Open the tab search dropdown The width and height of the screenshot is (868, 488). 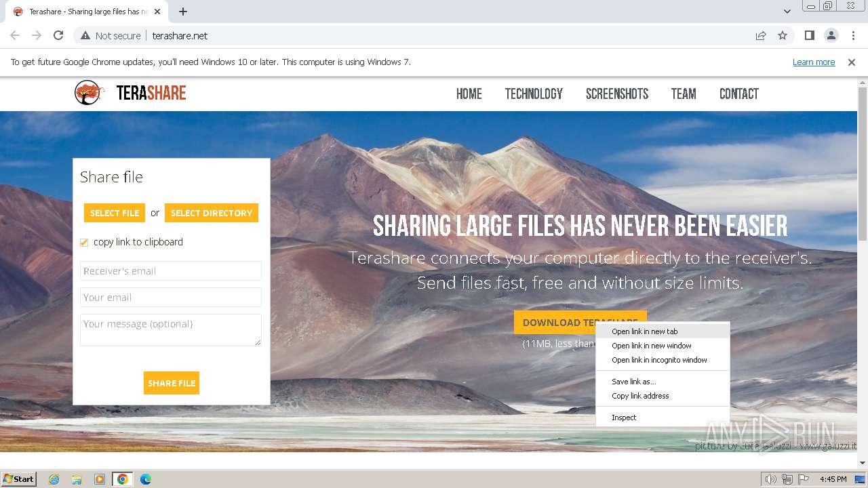pos(787,12)
